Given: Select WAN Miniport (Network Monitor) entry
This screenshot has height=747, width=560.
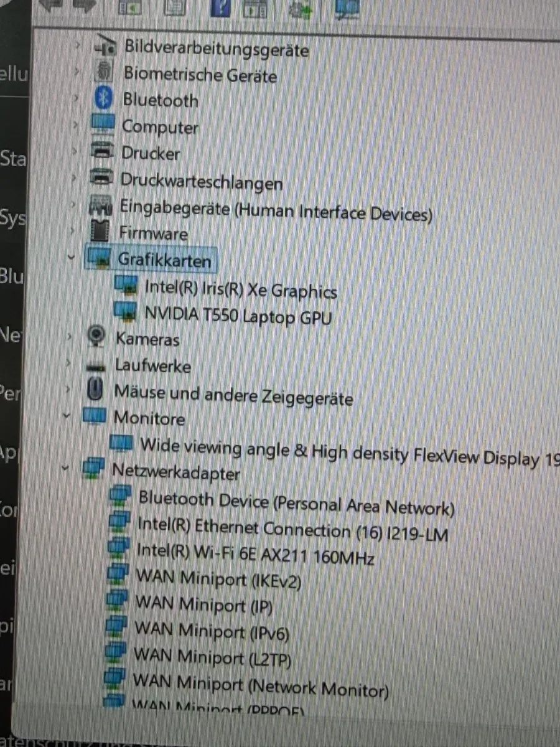Looking at the screenshot, I should pyautogui.click(x=261, y=686).
